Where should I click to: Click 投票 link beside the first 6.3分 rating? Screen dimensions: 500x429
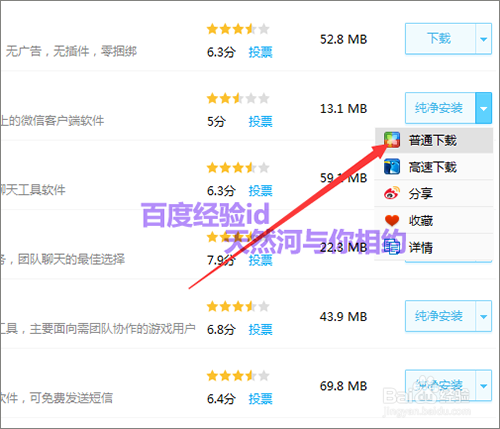(260, 52)
